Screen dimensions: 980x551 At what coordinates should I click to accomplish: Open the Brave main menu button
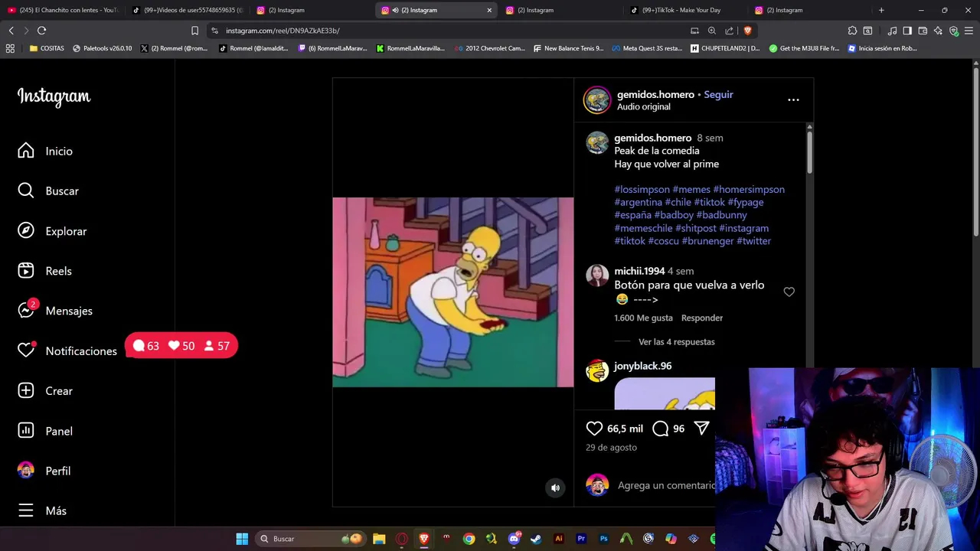969,31
